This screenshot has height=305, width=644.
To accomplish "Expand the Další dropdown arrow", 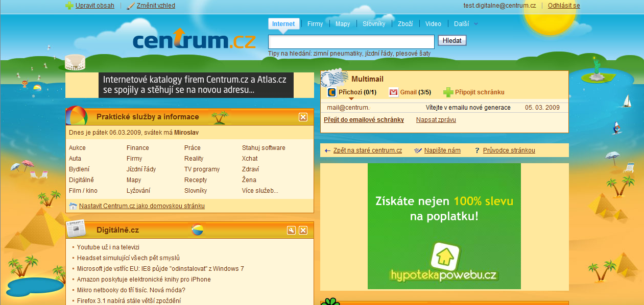I will 476,24.
